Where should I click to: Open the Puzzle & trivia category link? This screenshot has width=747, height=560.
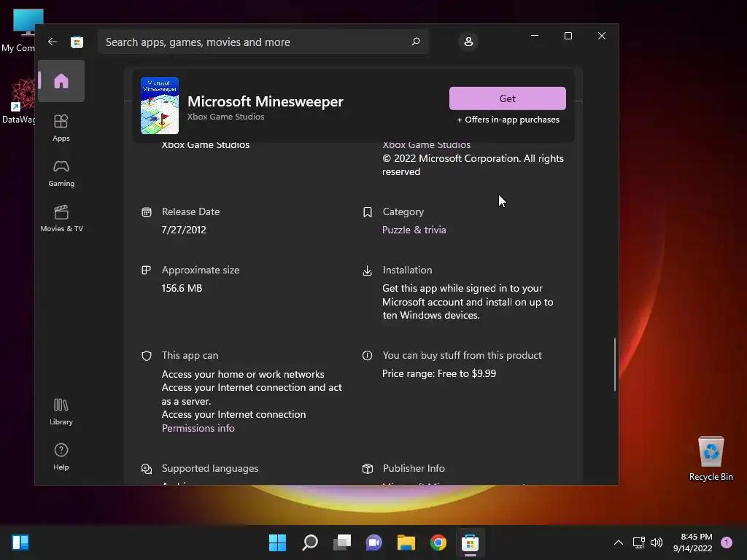[414, 230]
